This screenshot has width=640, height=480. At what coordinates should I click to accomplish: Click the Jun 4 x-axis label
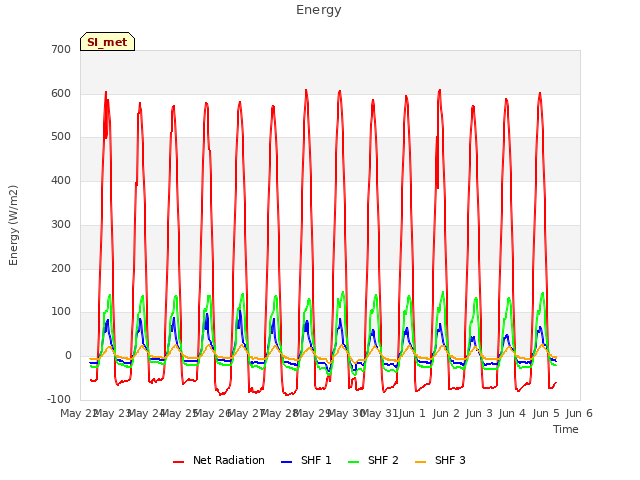tap(512, 413)
